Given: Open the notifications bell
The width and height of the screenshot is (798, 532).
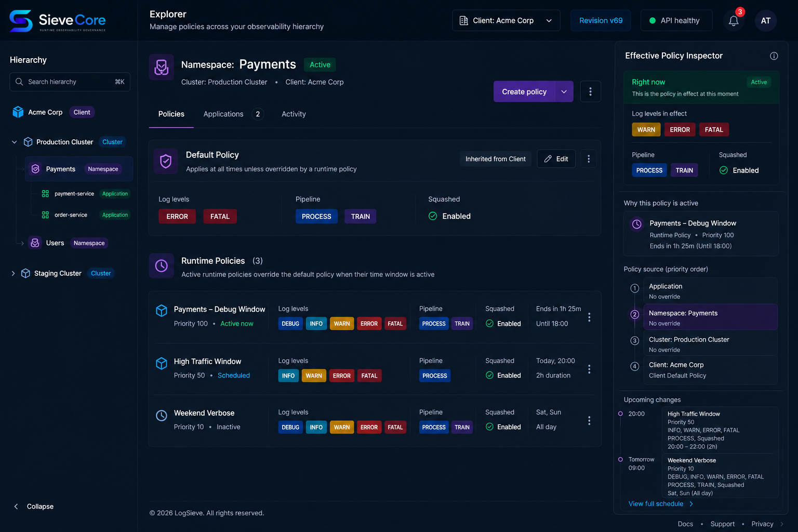Looking at the screenshot, I should pyautogui.click(x=734, y=21).
